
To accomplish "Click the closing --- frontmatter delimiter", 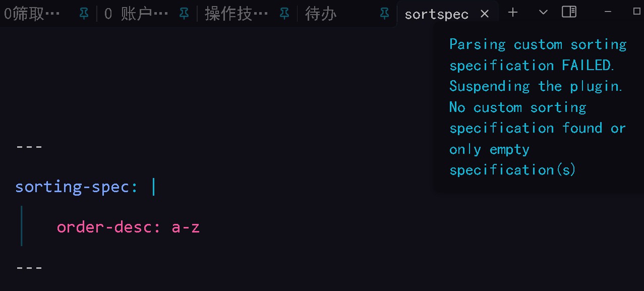I will tap(29, 267).
